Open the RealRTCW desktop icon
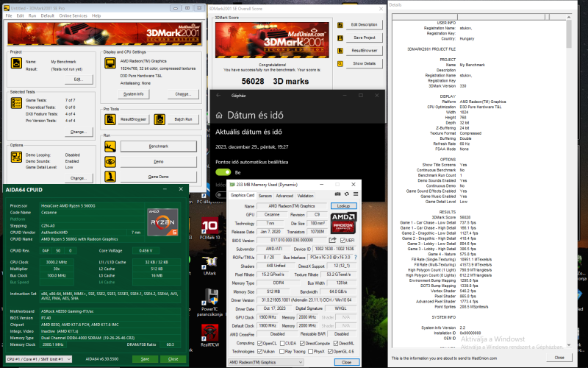The width and height of the screenshot is (588, 368). (209, 336)
